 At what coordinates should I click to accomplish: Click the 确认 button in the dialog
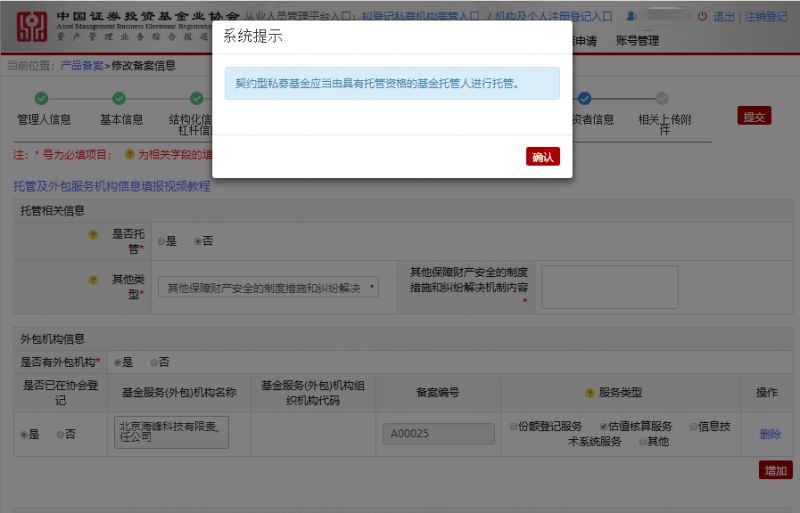[x=542, y=157]
